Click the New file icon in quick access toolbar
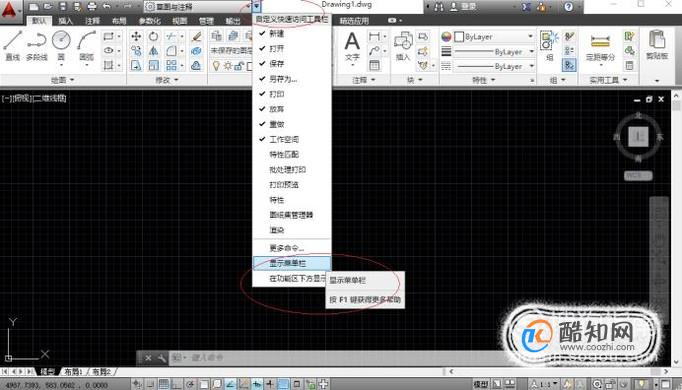 click(33, 7)
